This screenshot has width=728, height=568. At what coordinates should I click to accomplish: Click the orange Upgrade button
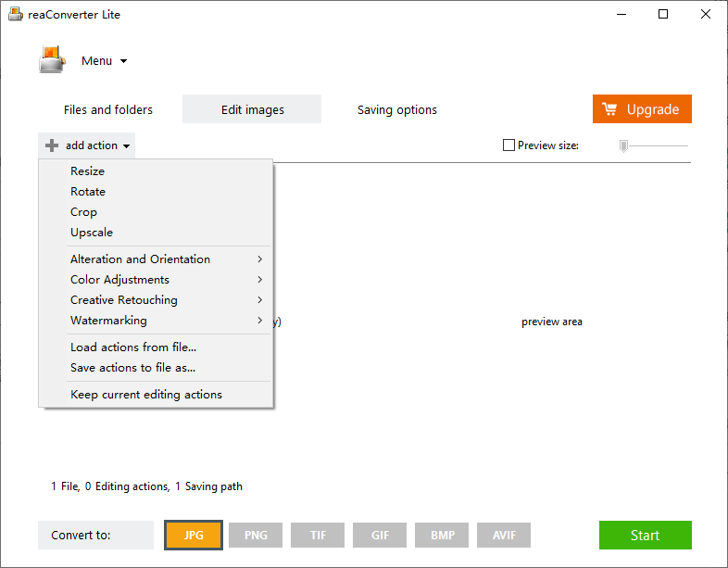pyautogui.click(x=642, y=109)
